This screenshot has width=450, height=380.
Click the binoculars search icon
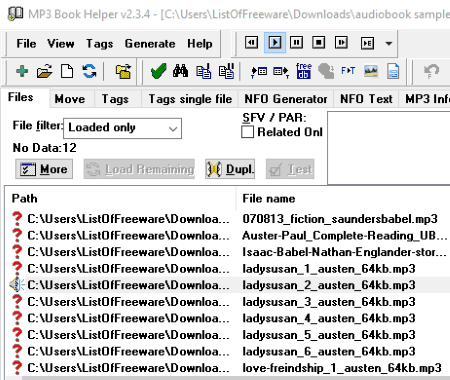click(180, 71)
